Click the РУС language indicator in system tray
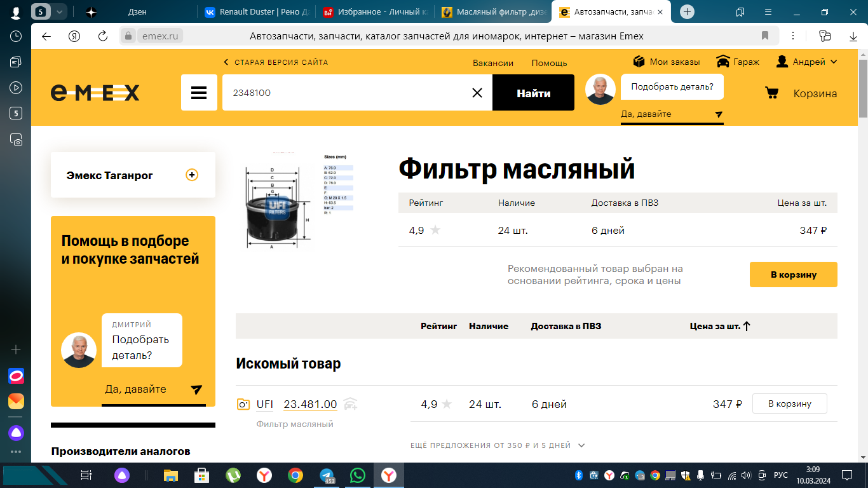 pyautogui.click(x=781, y=475)
